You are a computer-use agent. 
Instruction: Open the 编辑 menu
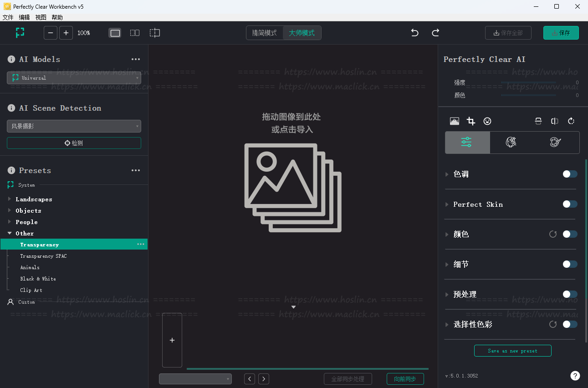[25, 17]
